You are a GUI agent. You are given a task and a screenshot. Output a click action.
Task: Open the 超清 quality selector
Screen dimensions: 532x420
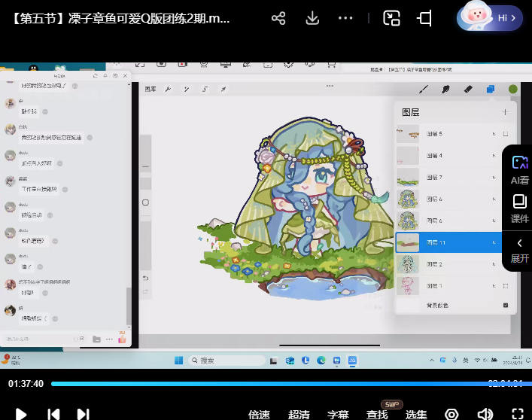(299, 414)
